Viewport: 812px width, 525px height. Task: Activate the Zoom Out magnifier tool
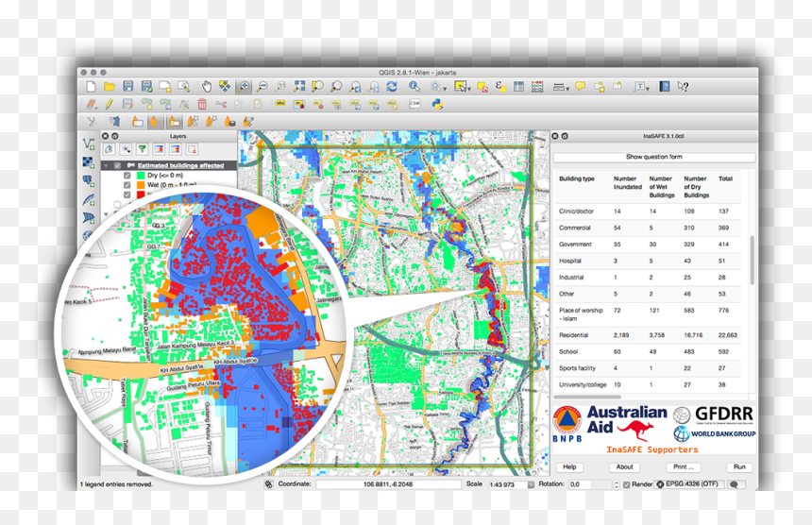click(x=262, y=87)
